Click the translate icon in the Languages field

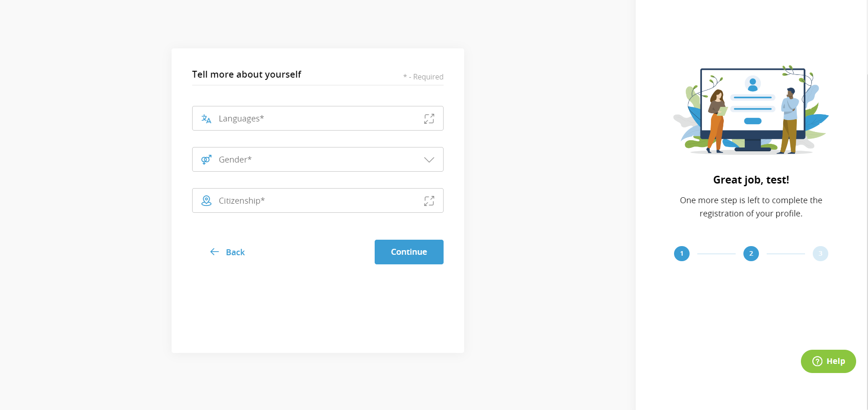tap(206, 118)
